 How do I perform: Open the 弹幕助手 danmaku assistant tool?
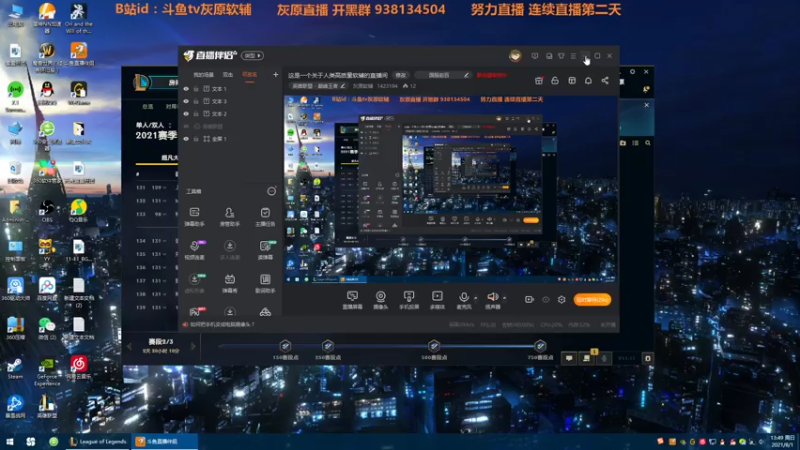194,216
